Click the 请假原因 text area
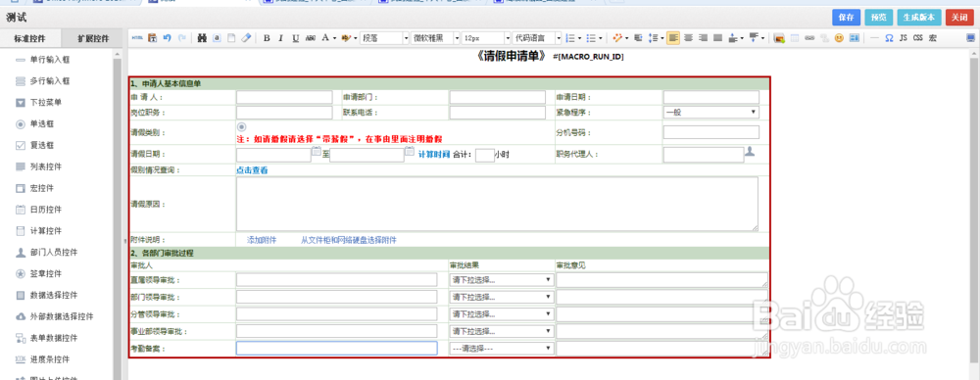 point(497,204)
